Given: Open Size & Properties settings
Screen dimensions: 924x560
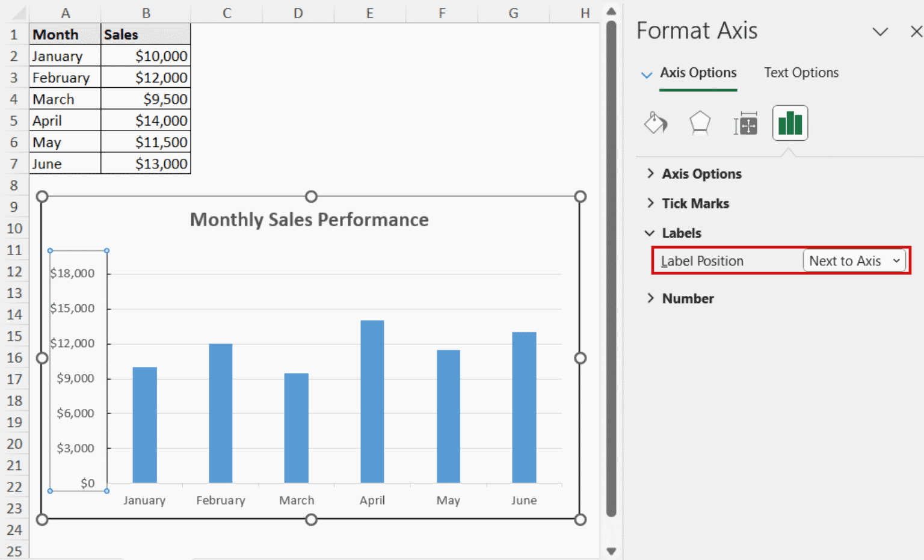Looking at the screenshot, I should coord(745,123).
